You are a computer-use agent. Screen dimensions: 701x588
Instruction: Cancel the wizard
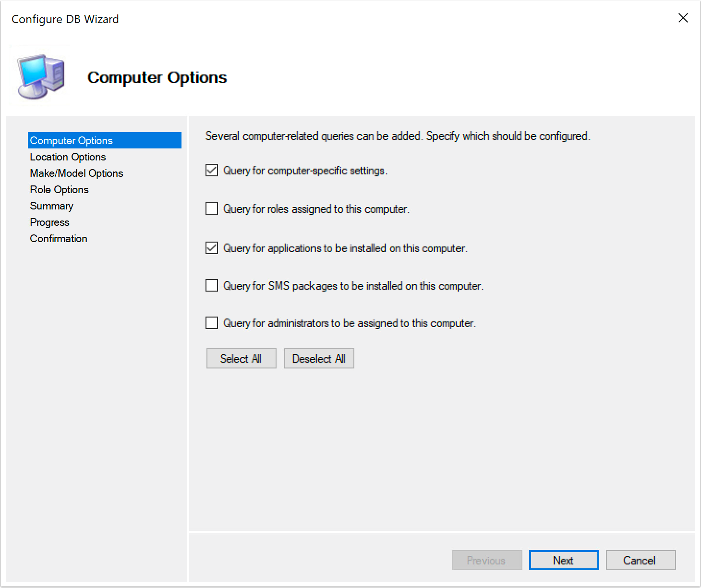pyautogui.click(x=641, y=560)
